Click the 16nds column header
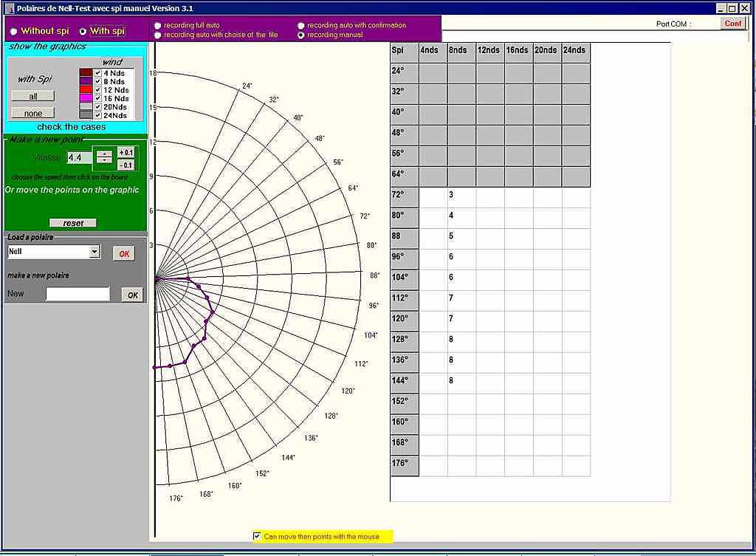The image size is (756, 556). pos(518,52)
